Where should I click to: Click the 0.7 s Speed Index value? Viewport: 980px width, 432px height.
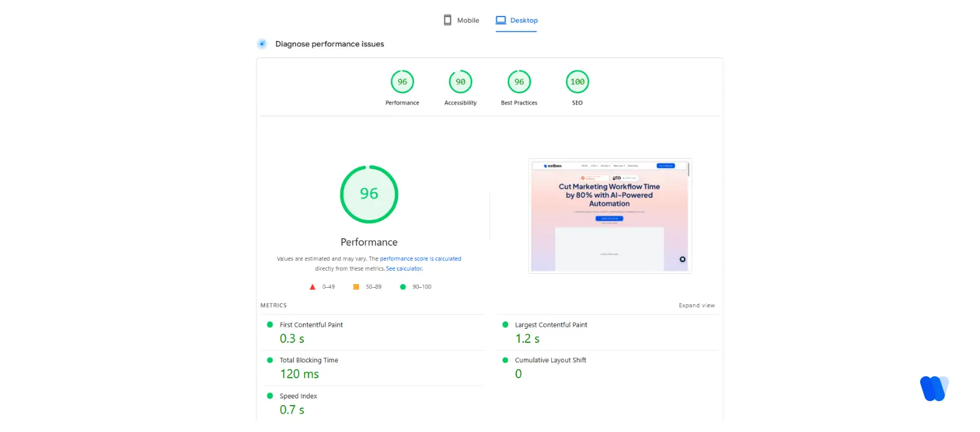(292, 410)
